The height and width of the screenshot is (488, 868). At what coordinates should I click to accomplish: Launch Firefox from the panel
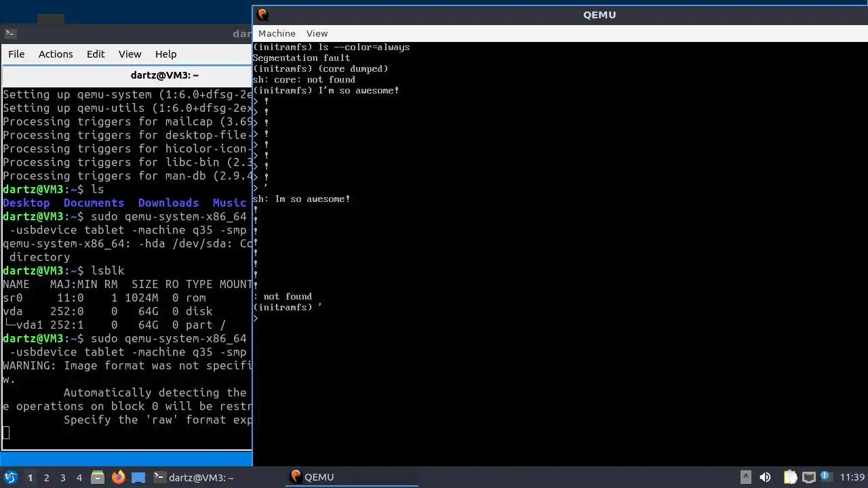pyautogui.click(x=118, y=477)
